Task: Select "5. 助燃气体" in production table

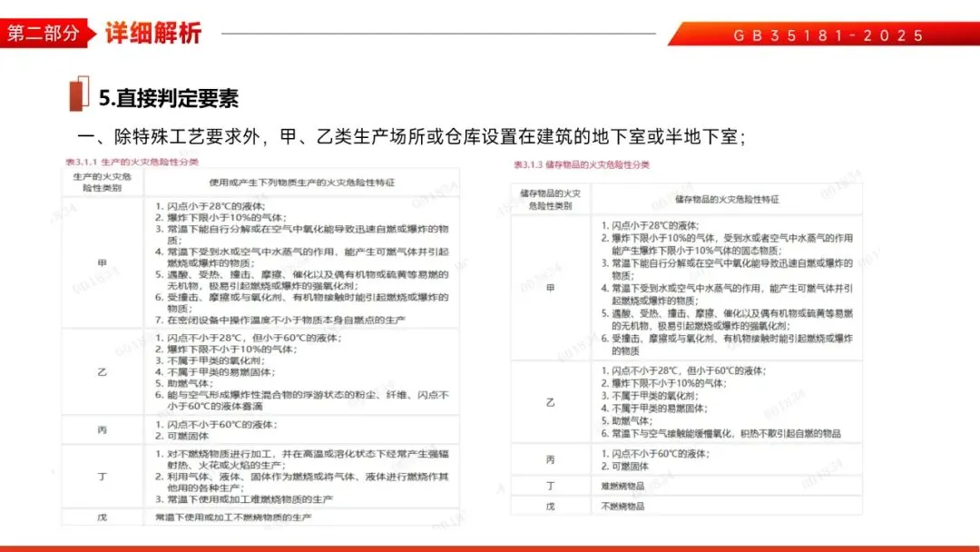Action: (184, 383)
